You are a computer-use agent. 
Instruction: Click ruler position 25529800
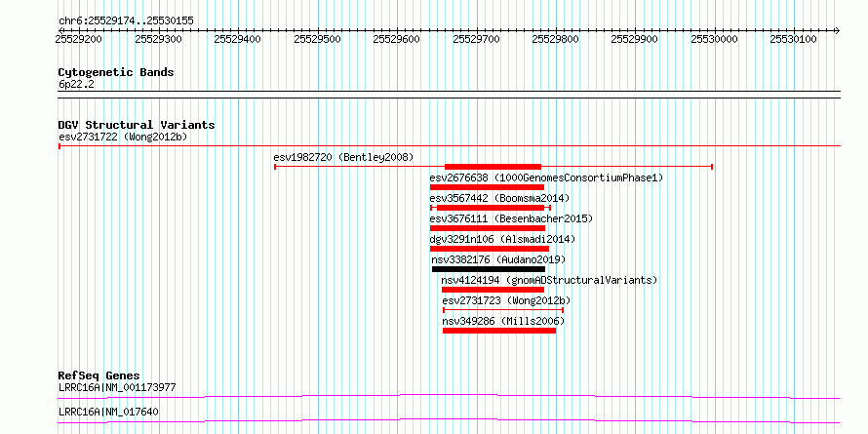click(555, 39)
